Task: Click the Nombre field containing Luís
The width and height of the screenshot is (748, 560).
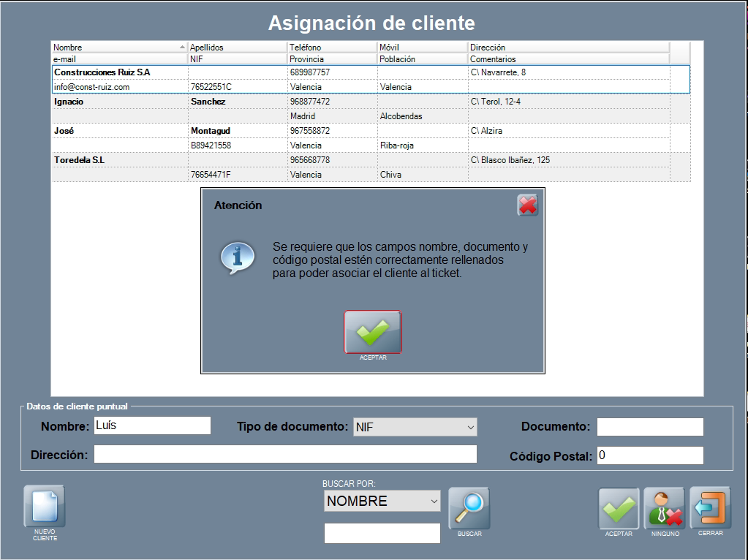Action: pyautogui.click(x=151, y=425)
